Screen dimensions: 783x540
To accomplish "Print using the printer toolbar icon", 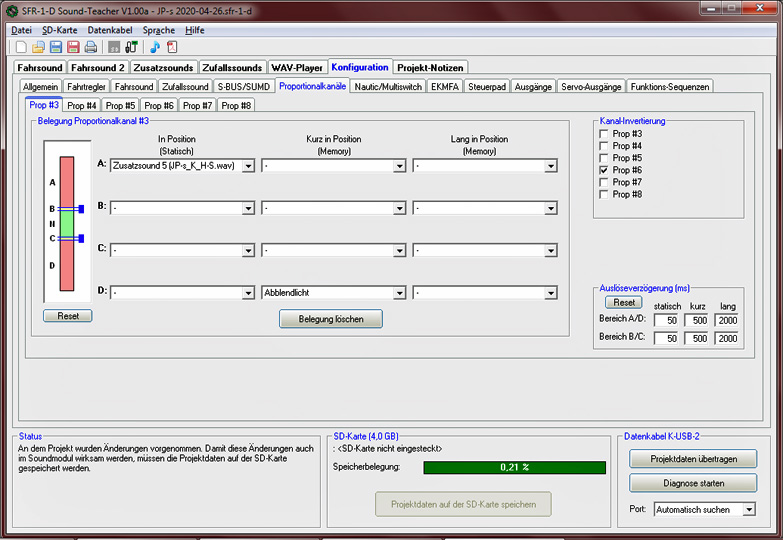I will (90, 47).
